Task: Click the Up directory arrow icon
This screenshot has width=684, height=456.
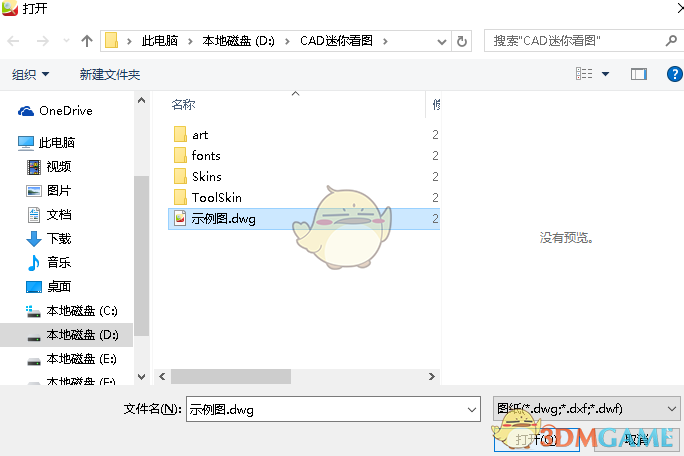Action: click(x=87, y=41)
